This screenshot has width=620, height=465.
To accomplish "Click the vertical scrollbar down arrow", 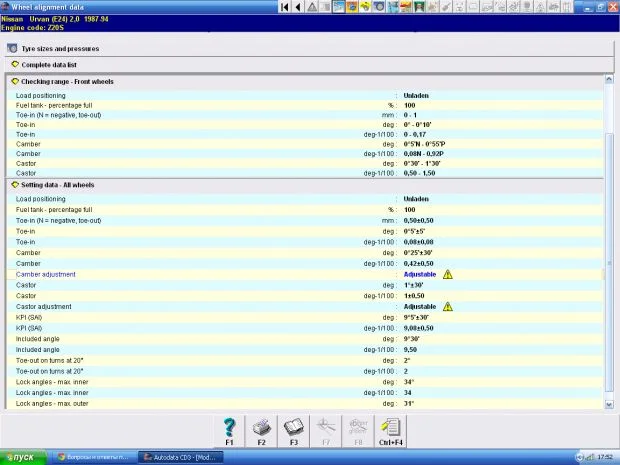I will click(611, 405).
